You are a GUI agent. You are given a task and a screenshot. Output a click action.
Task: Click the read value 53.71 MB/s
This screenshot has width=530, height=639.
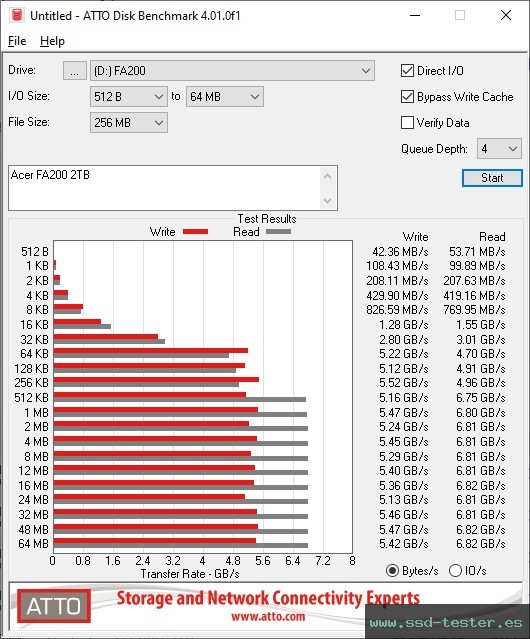[477, 252]
